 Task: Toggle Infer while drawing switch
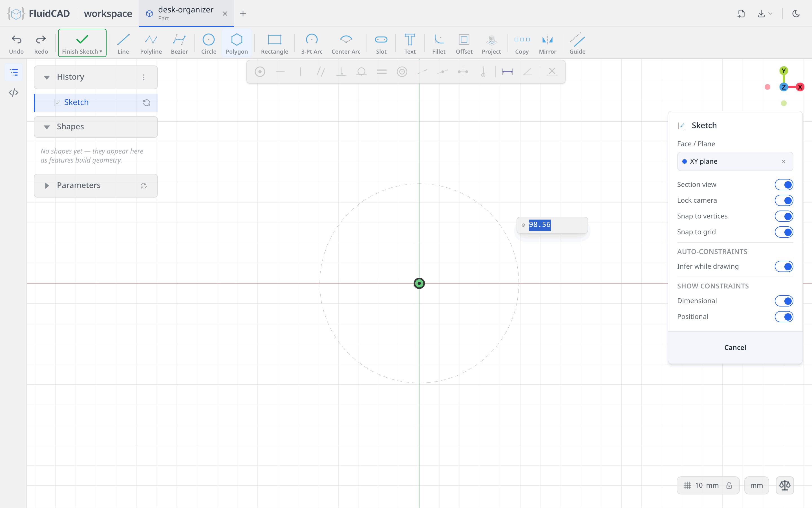coord(784,266)
